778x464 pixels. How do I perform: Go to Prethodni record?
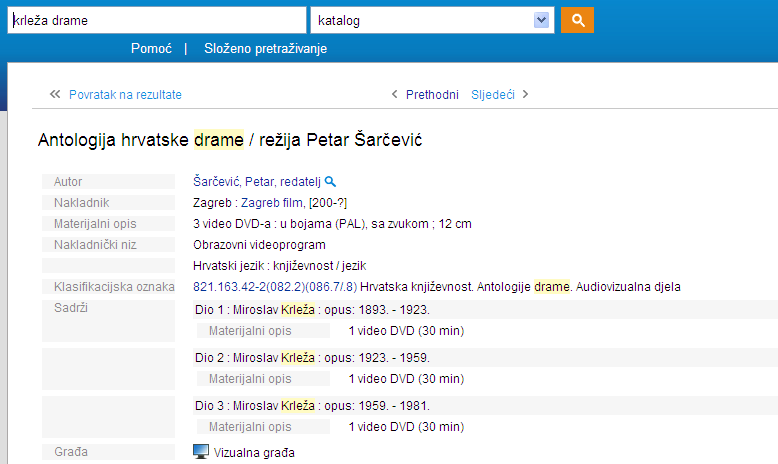point(432,95)
